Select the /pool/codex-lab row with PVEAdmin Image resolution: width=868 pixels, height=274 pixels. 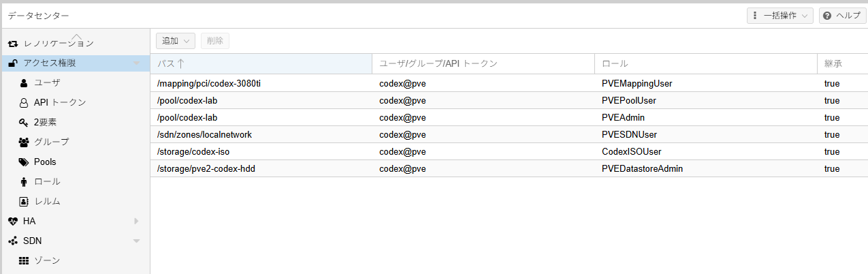[x=509, y=117]
